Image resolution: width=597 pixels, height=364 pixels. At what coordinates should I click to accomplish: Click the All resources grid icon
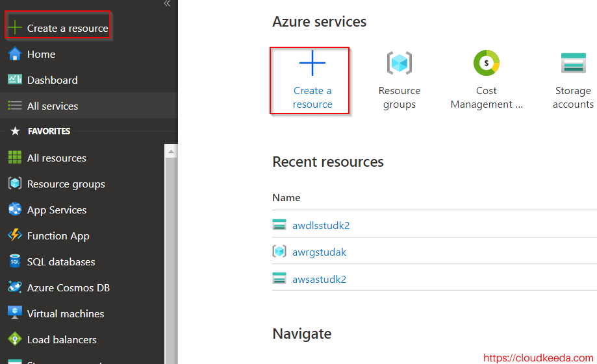tap(15, 157)
